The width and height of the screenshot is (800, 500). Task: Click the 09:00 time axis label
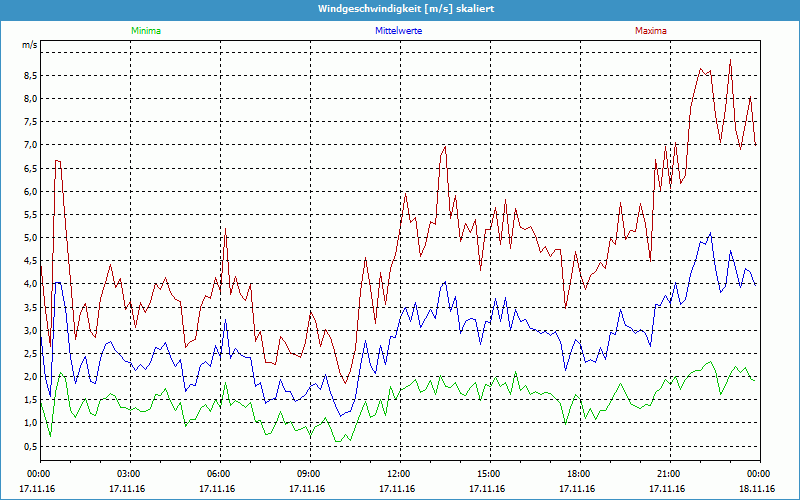310,474
